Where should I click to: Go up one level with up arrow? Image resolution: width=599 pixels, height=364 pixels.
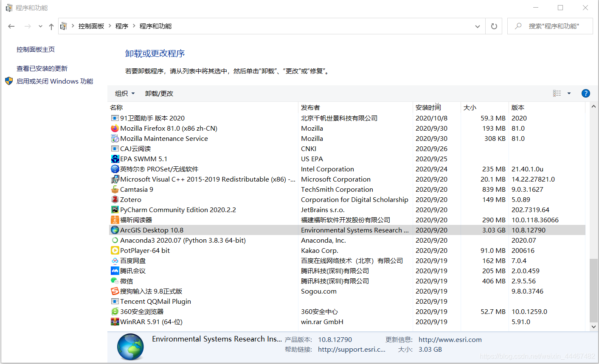pos(51,26)
